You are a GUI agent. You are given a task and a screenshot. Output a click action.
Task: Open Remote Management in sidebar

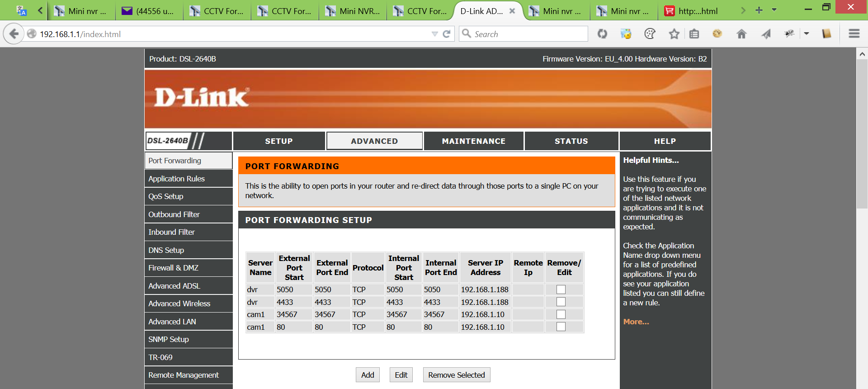click(x=189, y=375)
